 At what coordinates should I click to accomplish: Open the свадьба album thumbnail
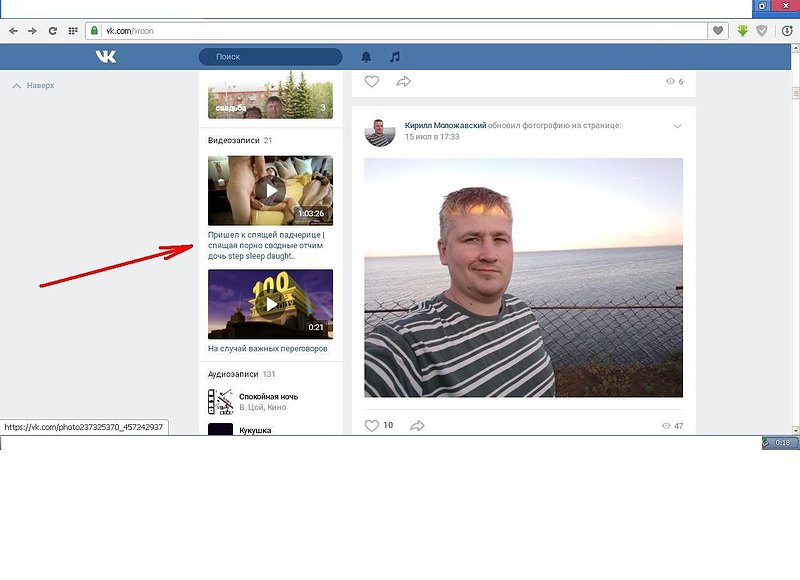pos(270,94)
